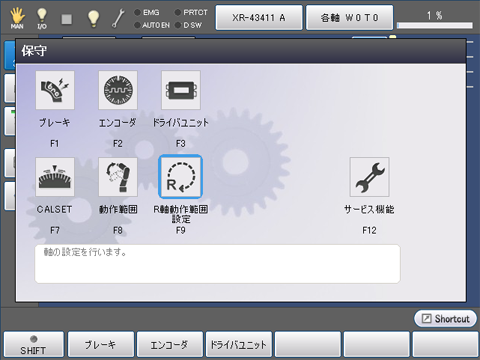Select the R軸動作範囲設定 F9 icon
480x360 pixels.
[180, 177]
